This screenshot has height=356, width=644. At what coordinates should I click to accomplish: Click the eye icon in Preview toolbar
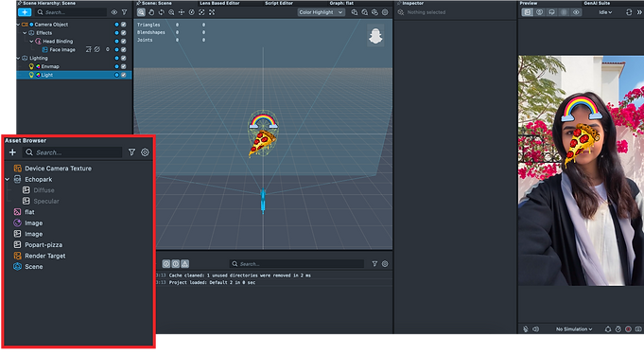tap(576, 12)
